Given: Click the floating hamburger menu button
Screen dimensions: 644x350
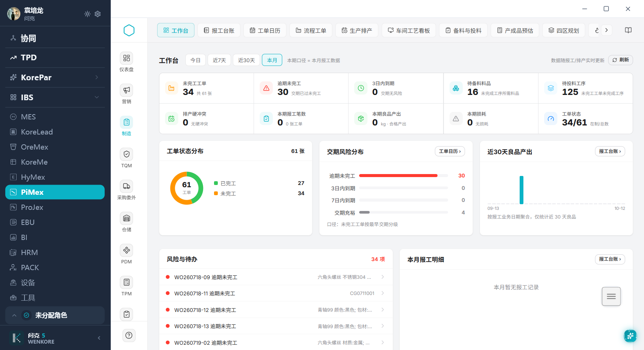Looking at the screenshot, I should coord(611,297).
